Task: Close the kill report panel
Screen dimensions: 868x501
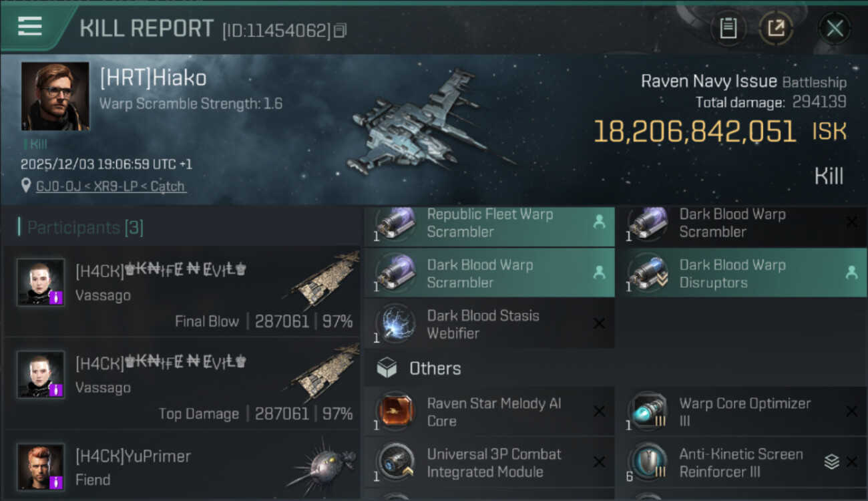Action: click(x=835, y=29)
